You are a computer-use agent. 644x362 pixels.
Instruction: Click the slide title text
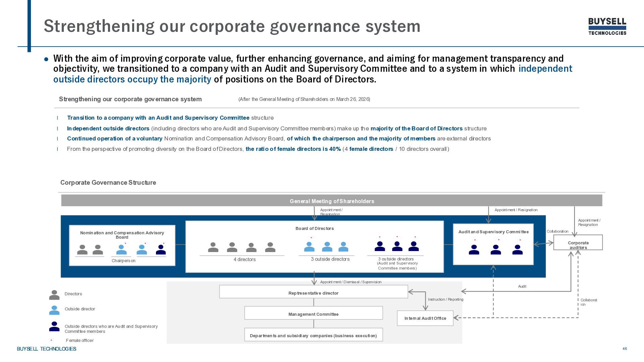232,26
